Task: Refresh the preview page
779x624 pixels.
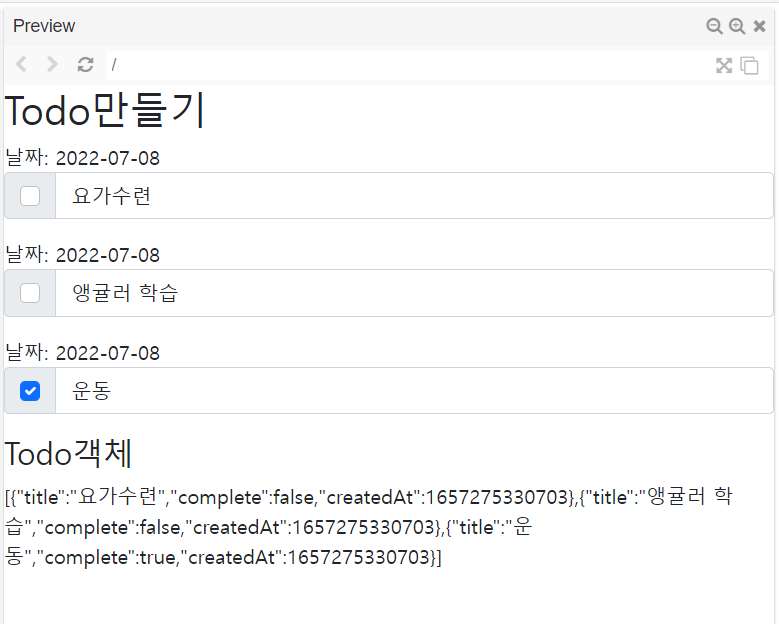Action: [86, 65]
